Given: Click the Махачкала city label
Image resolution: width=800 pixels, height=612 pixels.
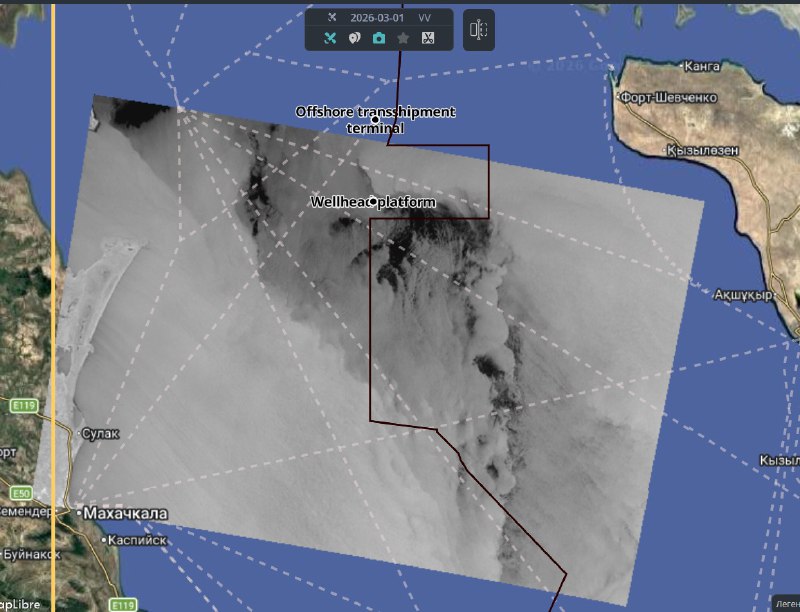Looking at the screenshot, I should point(125,514).
